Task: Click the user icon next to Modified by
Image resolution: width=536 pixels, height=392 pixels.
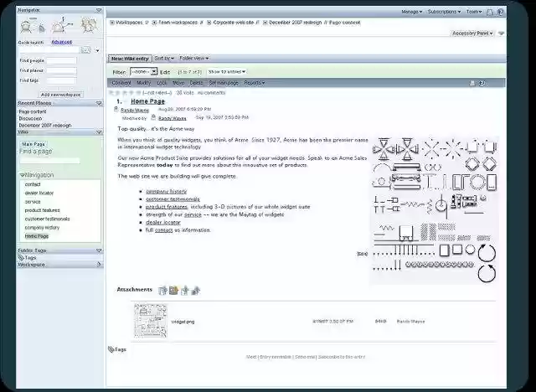Action: click(x=153, y=117)
